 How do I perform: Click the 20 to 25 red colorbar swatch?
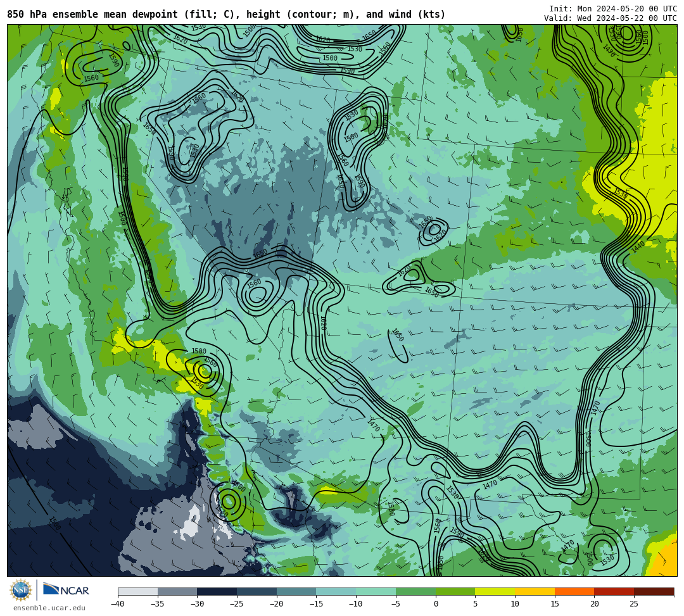pyautogui.click(x=614, y=591)
